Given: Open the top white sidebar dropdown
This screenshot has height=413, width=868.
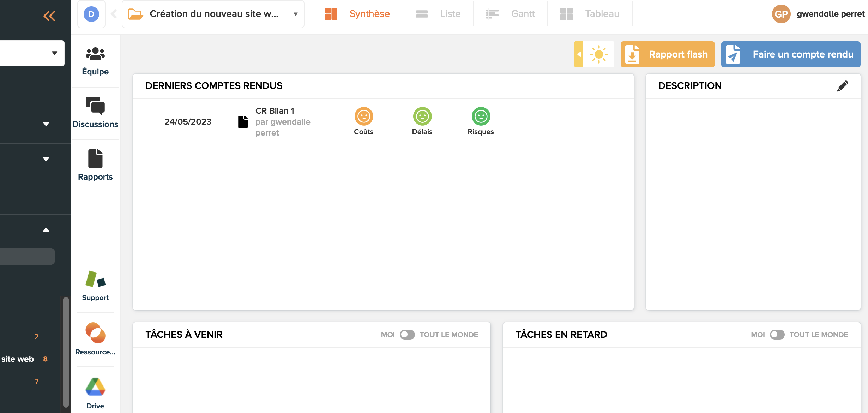Looking at the screenshot, I should point(54,53).
